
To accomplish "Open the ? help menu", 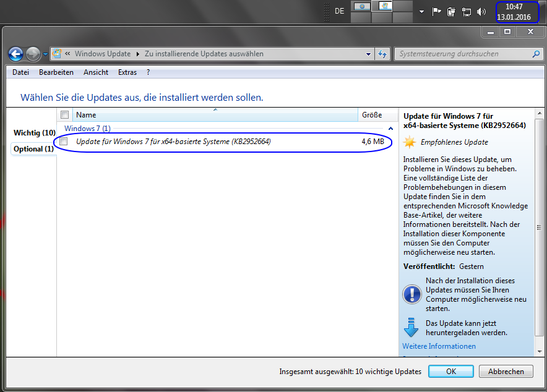I will coord(149,72).
